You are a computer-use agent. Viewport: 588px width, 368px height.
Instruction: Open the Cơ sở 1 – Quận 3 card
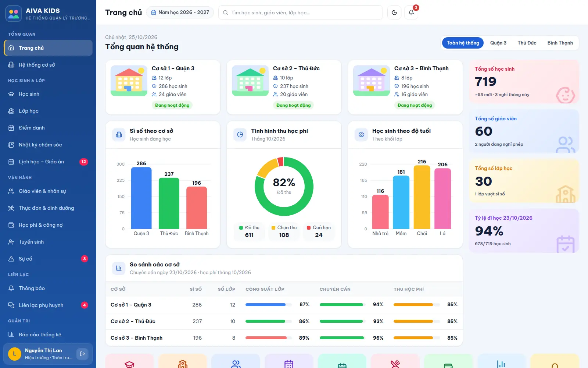[163, 87]
